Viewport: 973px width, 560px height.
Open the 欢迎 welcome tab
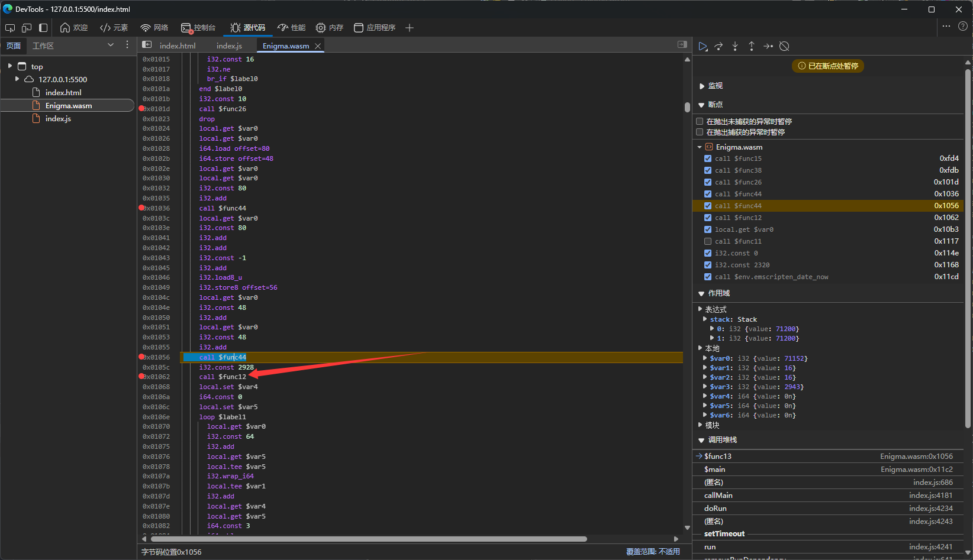pos(74,28)
